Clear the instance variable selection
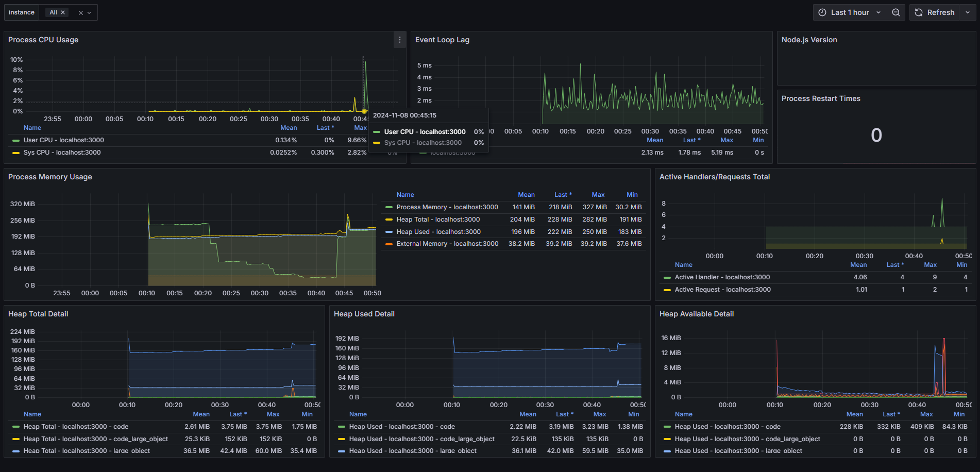 (x=80, y=13)
